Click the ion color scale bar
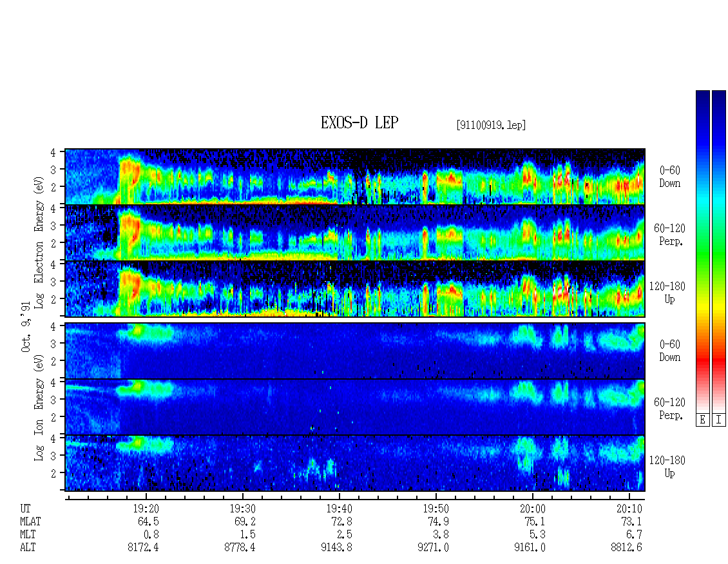The width and height of the screenshot is (728, 564). (x=719, y=251)
